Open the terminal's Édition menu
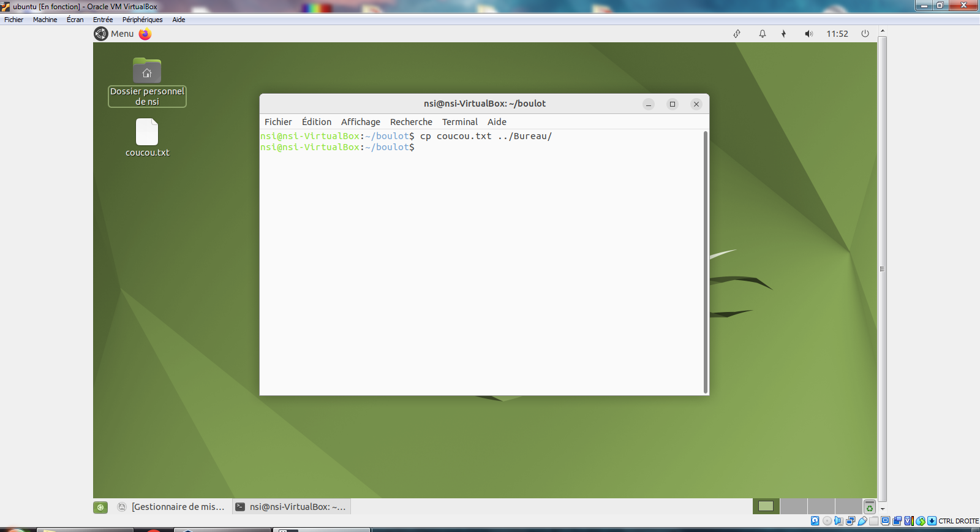Viewport: 980px width, 532px height. 316,122
